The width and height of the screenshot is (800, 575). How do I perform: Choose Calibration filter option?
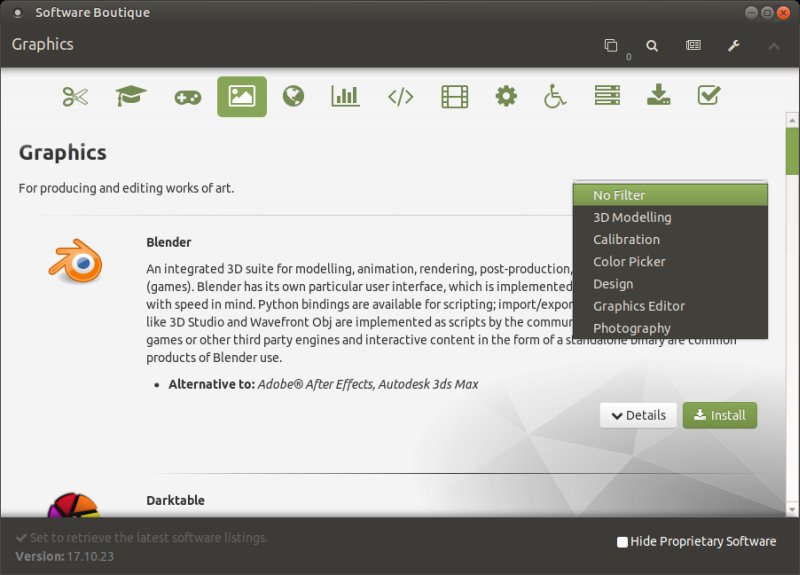tap(670, 240)
